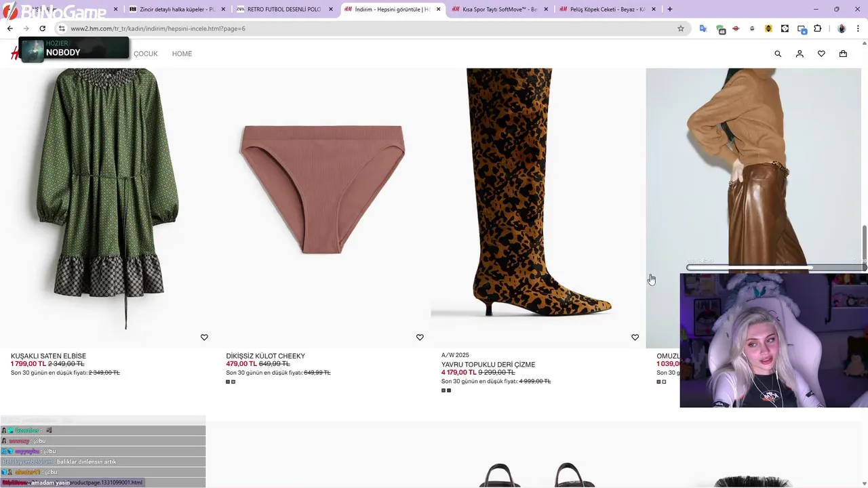The image size is (868, 488).
Task: Close the RETRO FUTBOL DESENLİ POLO tab
Action: click(x=331, y=9)
